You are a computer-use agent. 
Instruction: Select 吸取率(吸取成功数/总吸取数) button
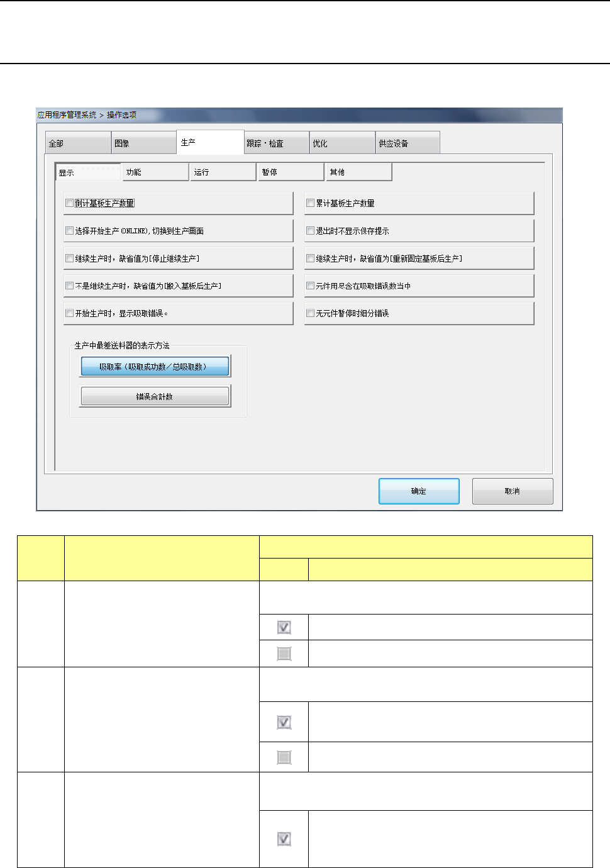click(x=155, y=366)
